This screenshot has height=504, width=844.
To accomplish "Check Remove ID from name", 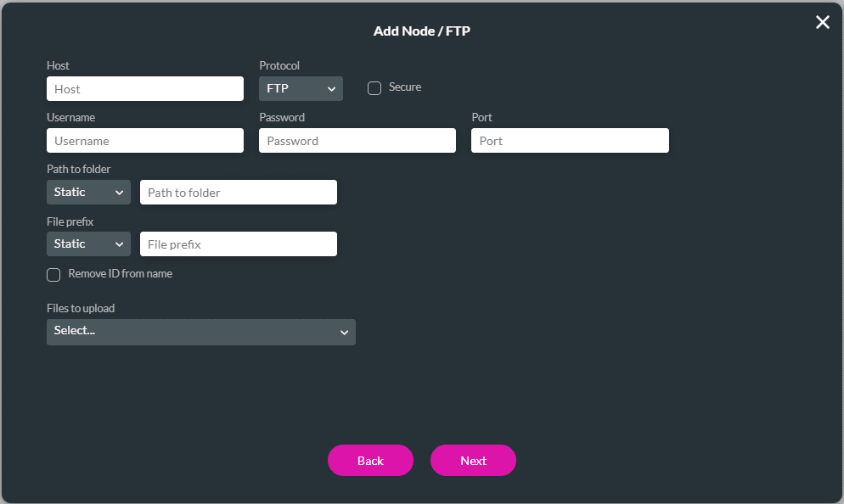I will tap(53, 274).
